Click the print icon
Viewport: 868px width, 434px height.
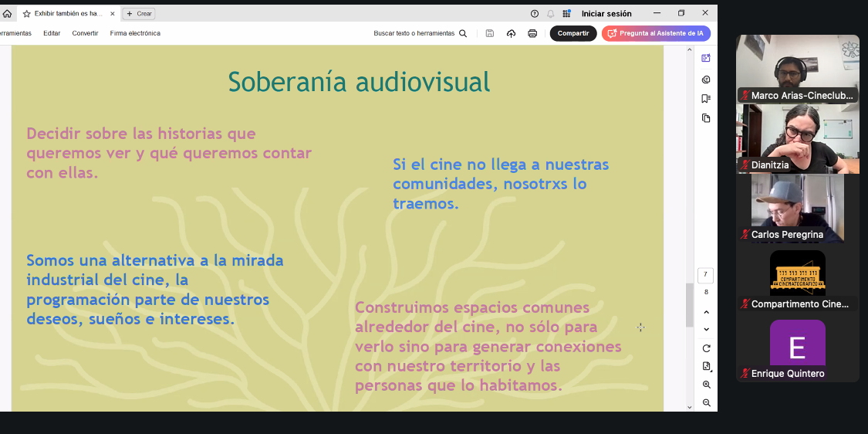[x=532, y=34]
